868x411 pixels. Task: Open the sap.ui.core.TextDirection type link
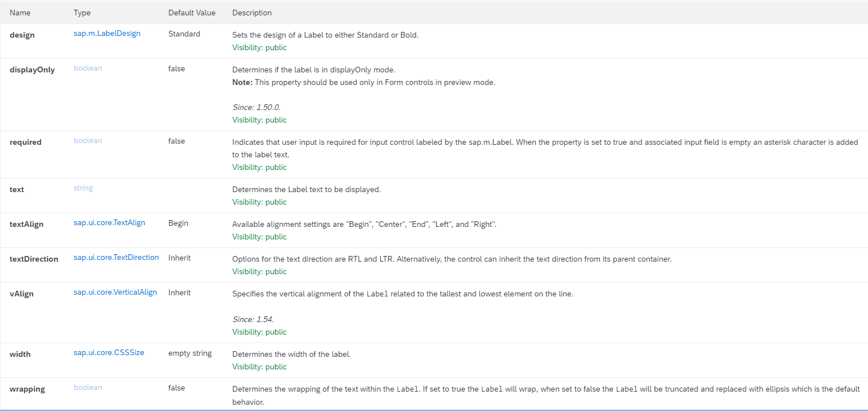116,258
